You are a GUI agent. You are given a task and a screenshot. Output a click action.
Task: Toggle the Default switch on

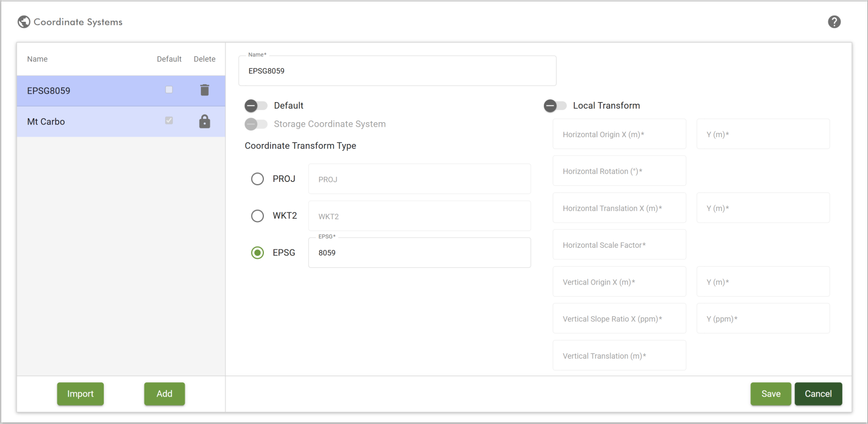click(256, 105)
